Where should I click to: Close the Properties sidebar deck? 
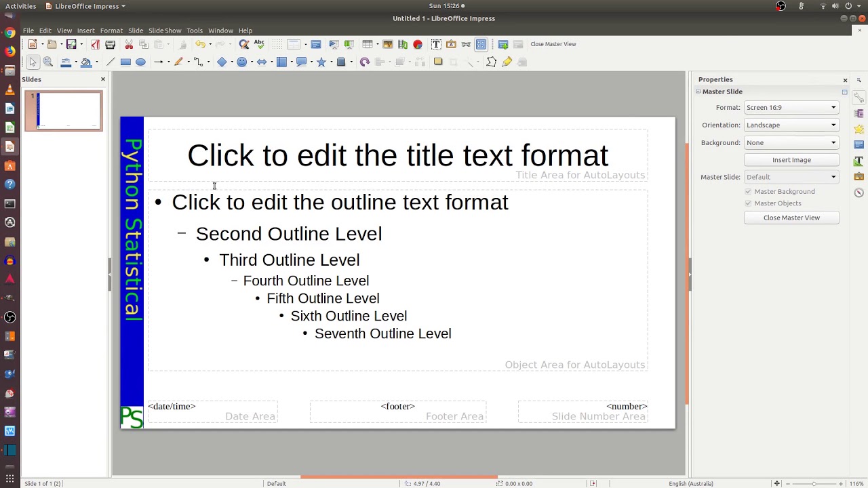coord(845,80)
